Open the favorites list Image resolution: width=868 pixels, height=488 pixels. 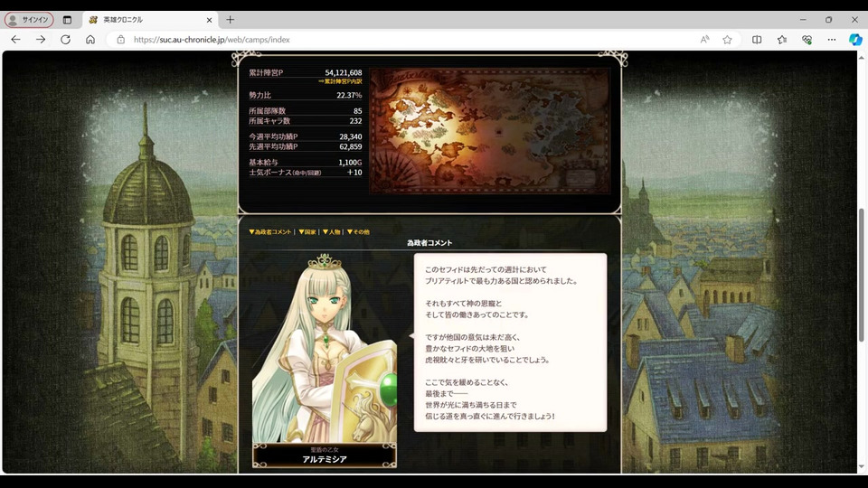pos(781,39)
